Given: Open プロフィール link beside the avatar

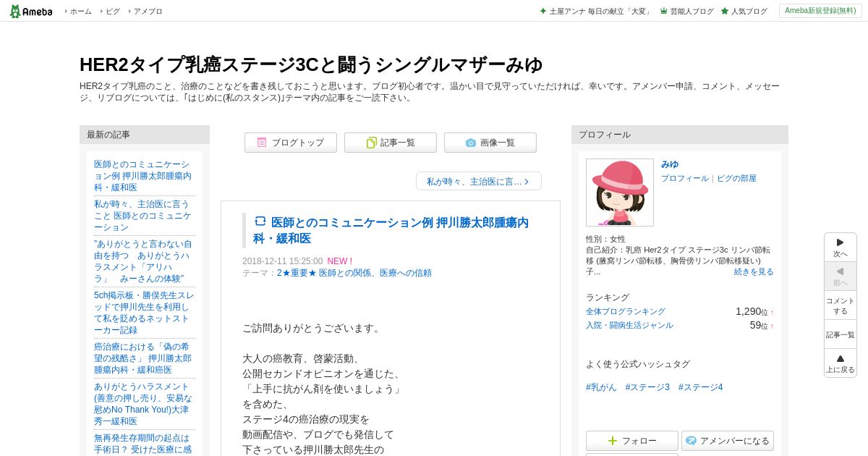Looking at the screenshot, I should click(685, 178).
